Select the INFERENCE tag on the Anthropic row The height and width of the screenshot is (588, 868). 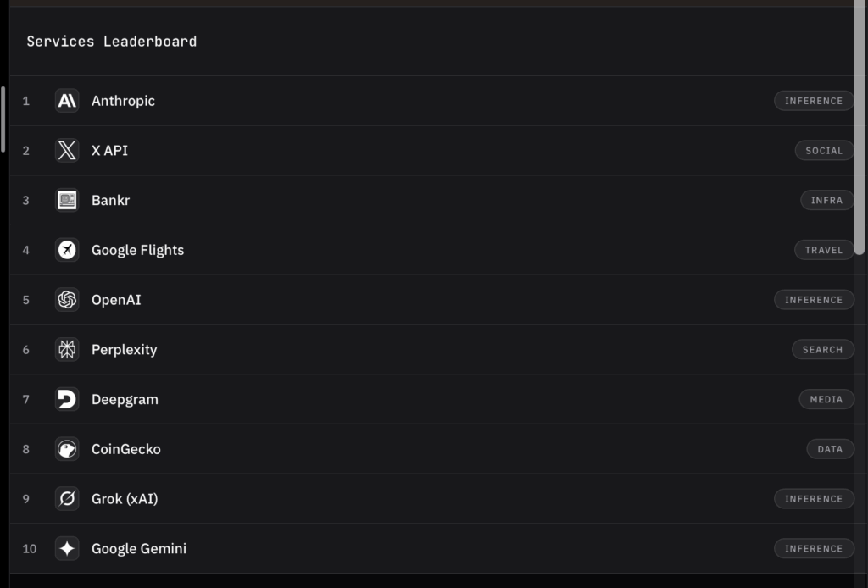pos(813,101)
